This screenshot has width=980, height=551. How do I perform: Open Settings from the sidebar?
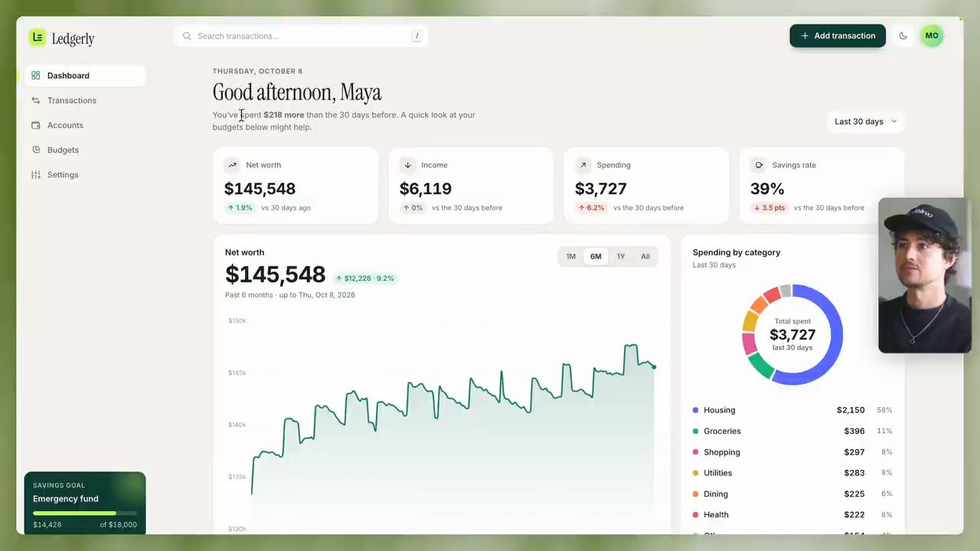[85, 174]
